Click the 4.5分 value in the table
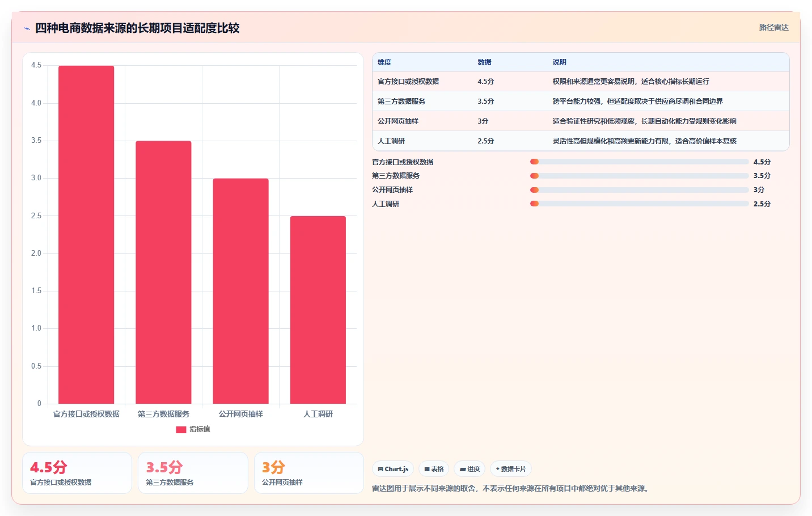This screenshot has height=516, width=812. pos(486,82)
